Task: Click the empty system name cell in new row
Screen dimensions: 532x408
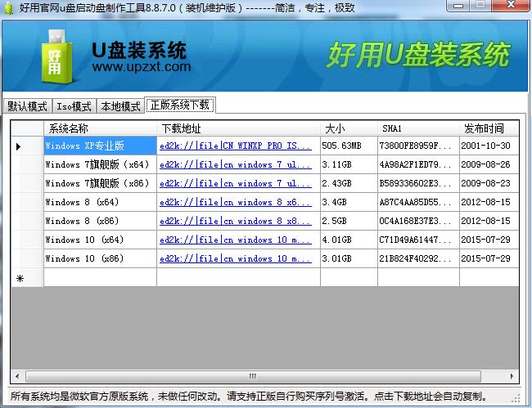Action: point(101,277)
